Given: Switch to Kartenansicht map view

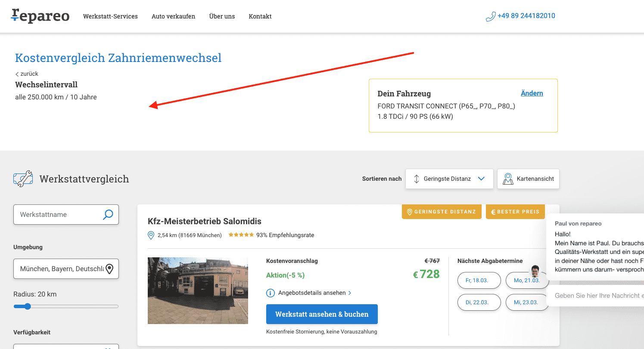Looking at the screenshot, I should pyautogui.click(x=528, y=179).
